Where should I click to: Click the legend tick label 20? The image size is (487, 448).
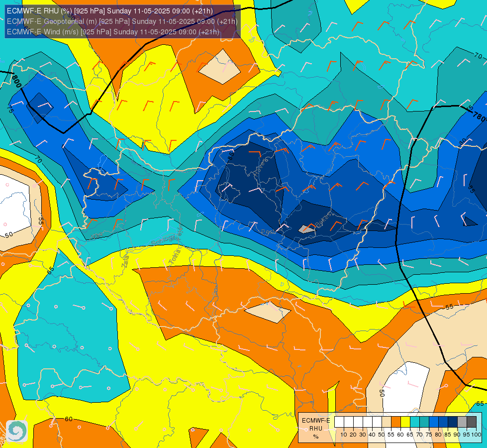pos(353,435)
